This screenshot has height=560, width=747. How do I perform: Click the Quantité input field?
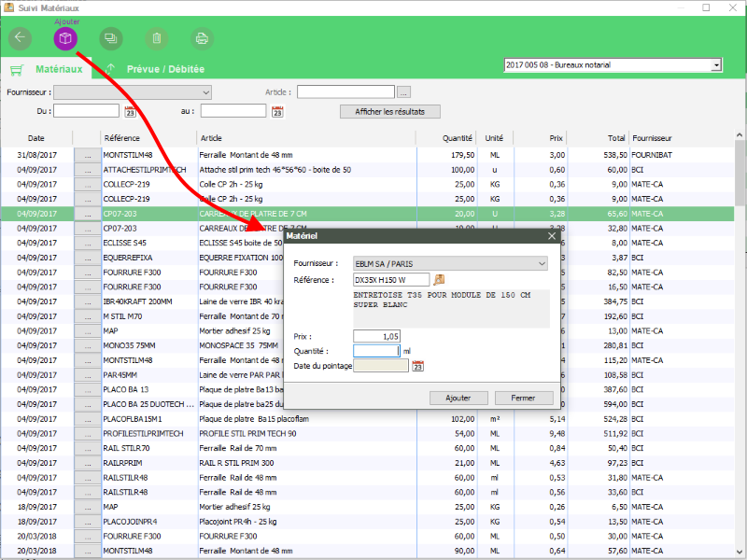[376, 351]
